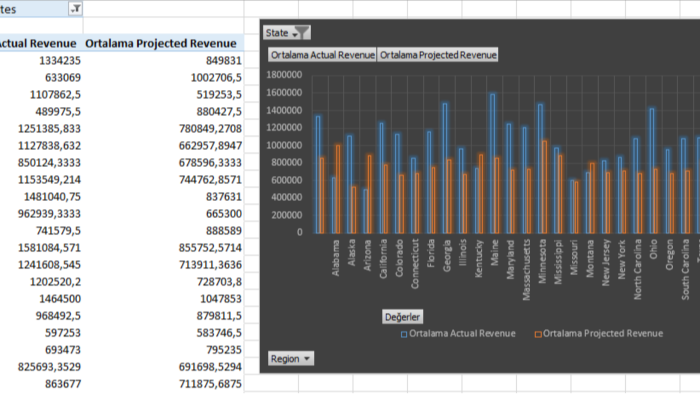The width and height of the screenshot is (700, 394).
Task: Select cell with value 693473
Action: [41, 349]
